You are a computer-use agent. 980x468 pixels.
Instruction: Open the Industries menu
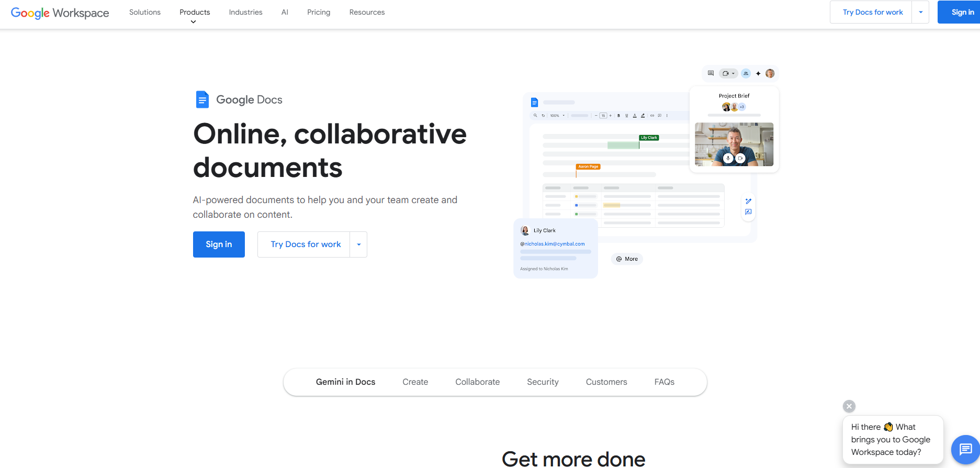[x=245, y=12]
